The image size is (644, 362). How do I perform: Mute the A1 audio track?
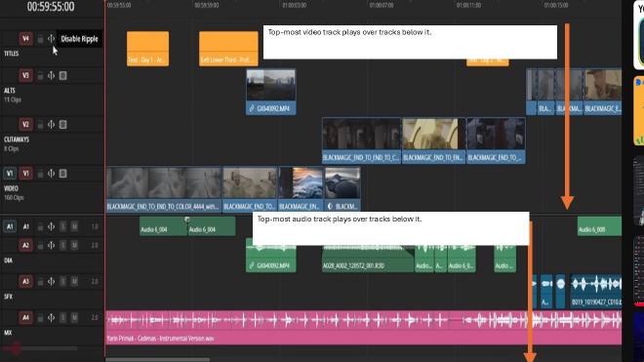pyautogui.click(x=74, y=226)
